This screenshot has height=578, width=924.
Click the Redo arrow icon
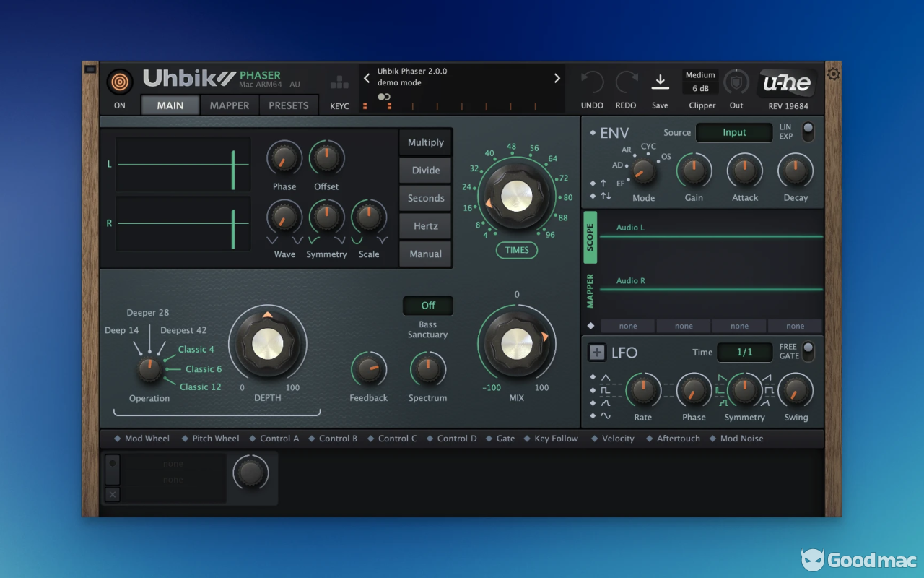click(x=626, y=82)
